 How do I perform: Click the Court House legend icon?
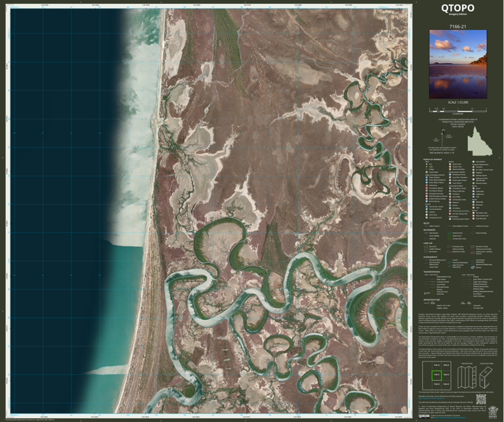(450, 183)
